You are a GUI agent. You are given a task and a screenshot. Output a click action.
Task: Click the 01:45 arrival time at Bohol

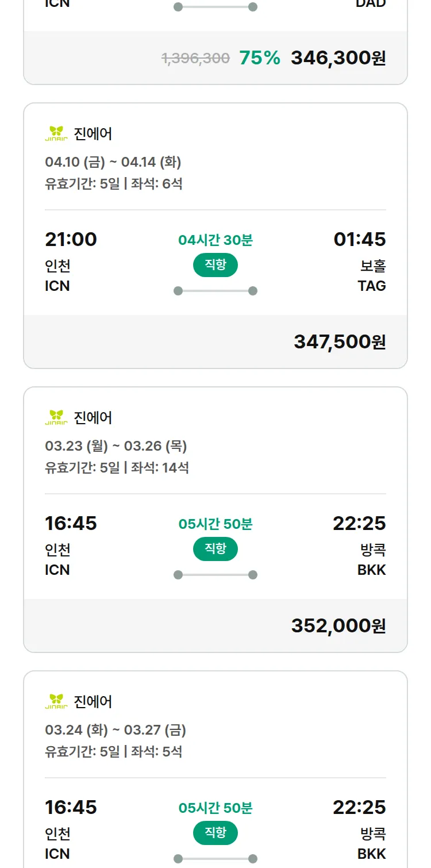click(x=360, y=239)
